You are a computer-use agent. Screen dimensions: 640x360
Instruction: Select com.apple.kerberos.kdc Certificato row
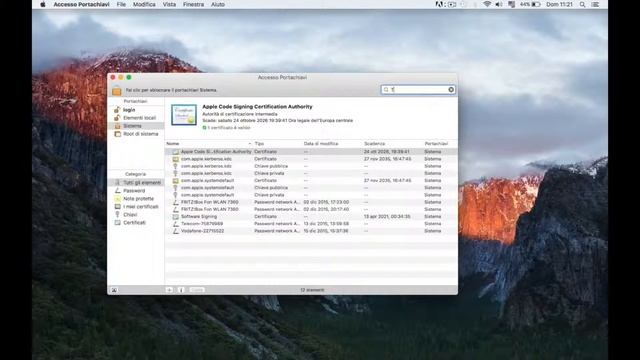point(311,159)
